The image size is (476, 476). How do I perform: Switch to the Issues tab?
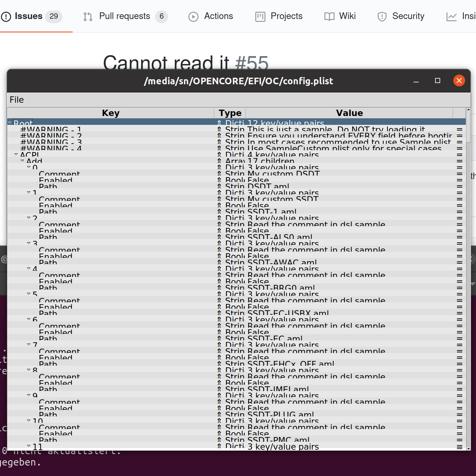tap(29, 16)
